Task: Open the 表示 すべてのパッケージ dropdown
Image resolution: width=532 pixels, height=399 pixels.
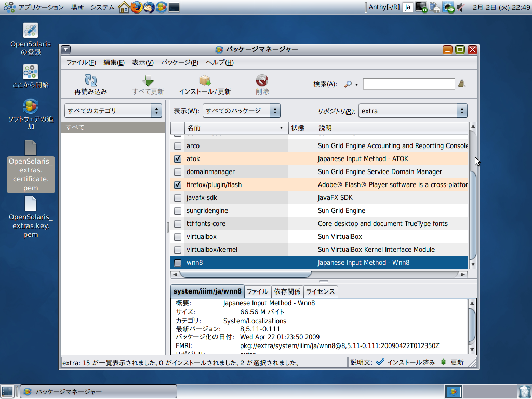Action: 241,111
